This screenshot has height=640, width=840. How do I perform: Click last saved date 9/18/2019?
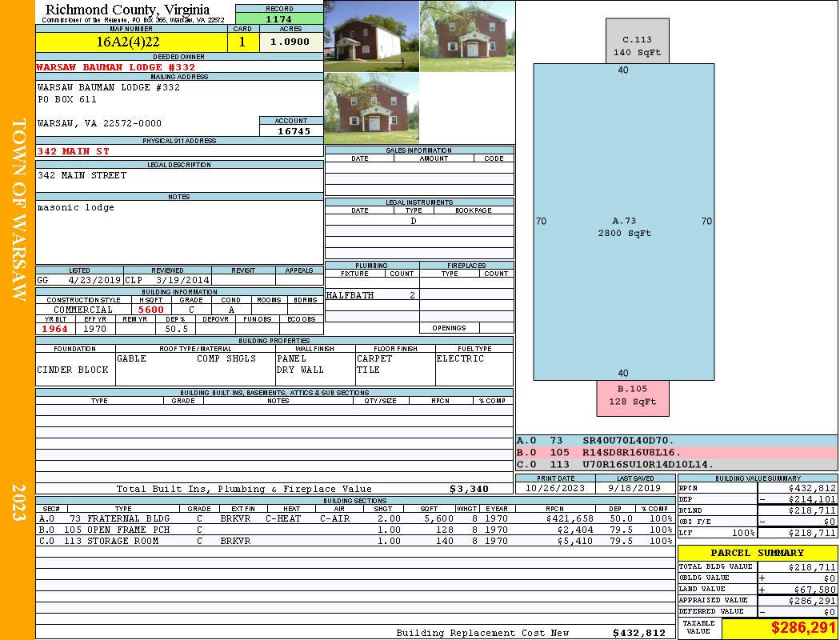(634, 488)
